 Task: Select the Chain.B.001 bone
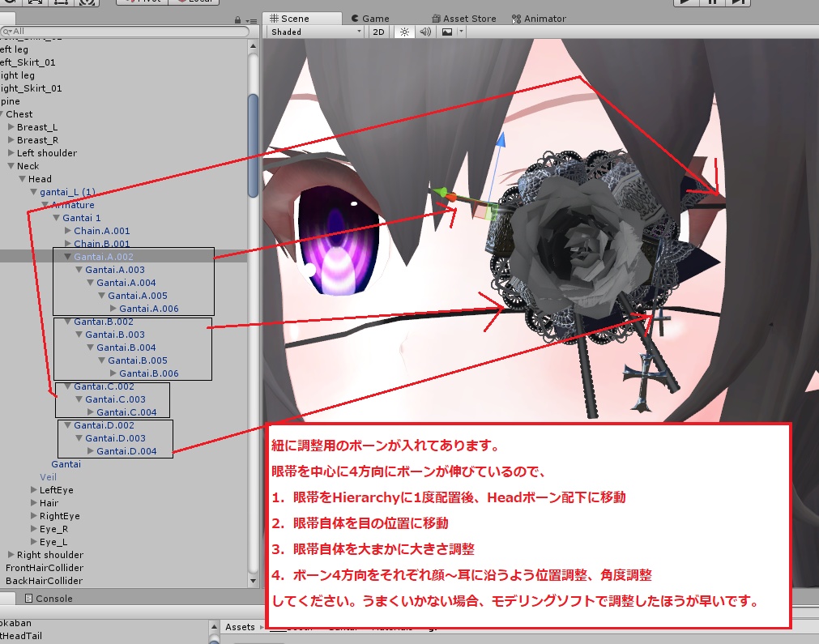click(x=102, y=244)
